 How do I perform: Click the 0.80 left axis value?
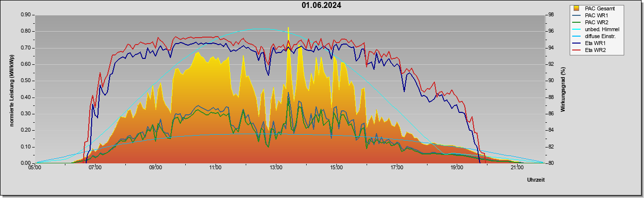coord(26,31)
